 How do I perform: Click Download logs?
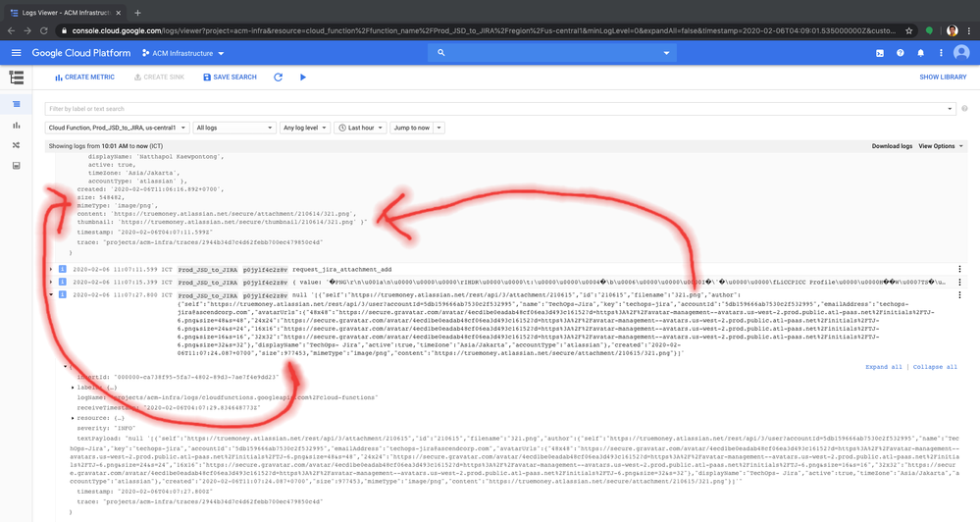point(892,145)
